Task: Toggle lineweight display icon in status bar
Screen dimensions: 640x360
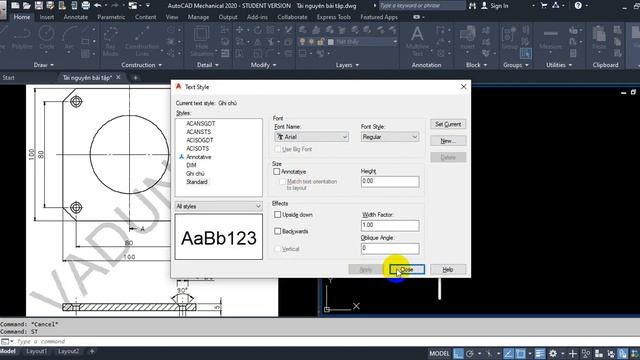Action: click(x=540, y=353)
